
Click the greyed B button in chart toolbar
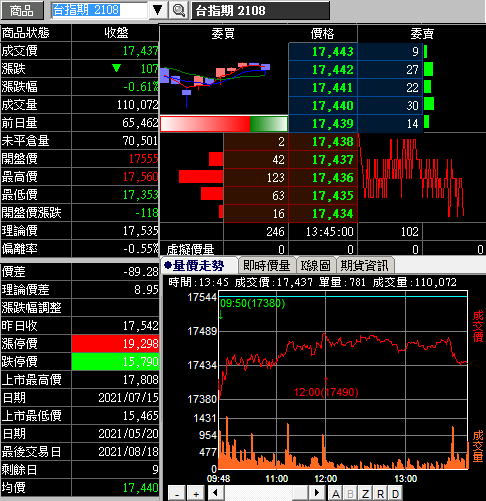pyautogui.click(x=350, y=493)
